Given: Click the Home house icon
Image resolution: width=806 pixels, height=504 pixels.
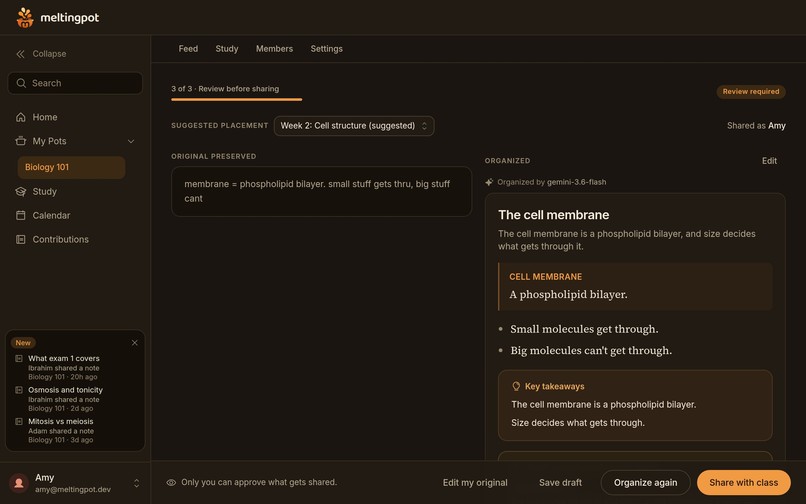Looking at the screenshot, I should 21,117.
